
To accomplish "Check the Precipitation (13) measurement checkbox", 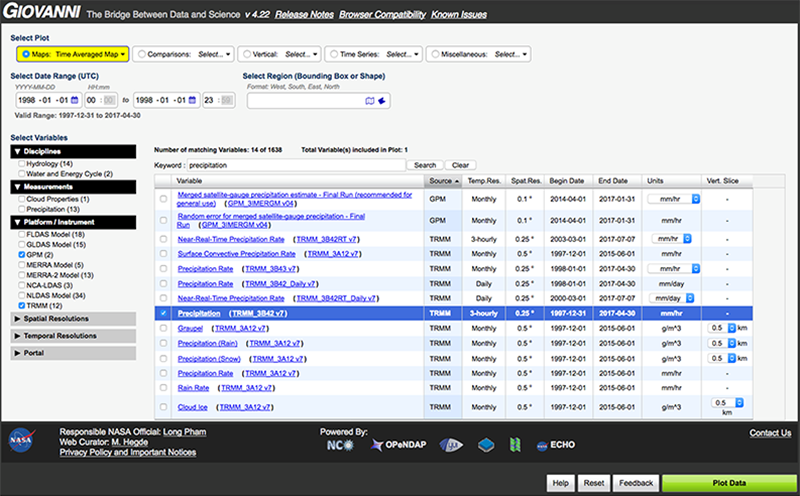I will coord(21,209).
